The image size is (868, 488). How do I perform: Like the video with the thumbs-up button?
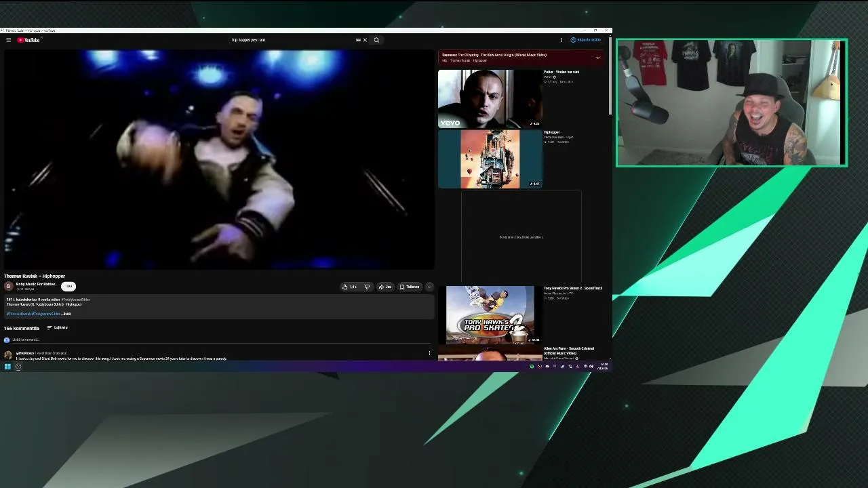click(x=350, y=287)
